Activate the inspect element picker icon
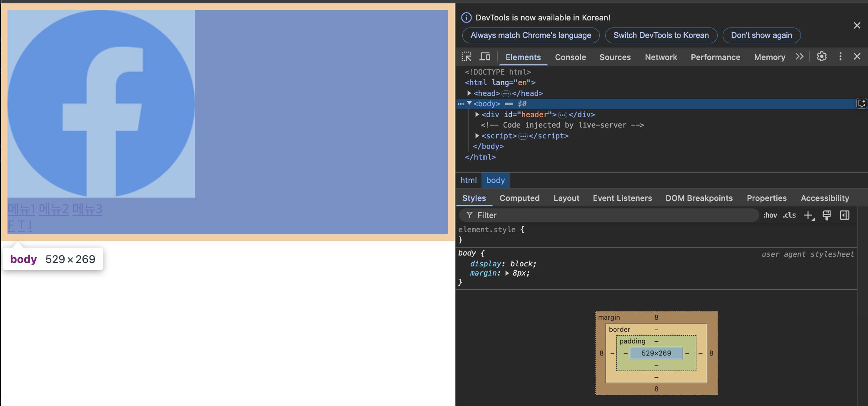Image resolution: width=868 pixels, height=406 pixels. point(466,57)
